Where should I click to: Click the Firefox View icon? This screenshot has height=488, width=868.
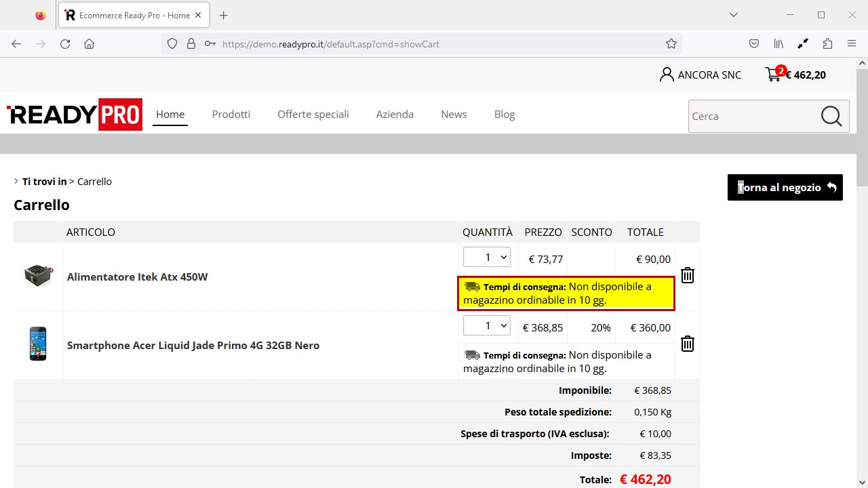(41, 15)
